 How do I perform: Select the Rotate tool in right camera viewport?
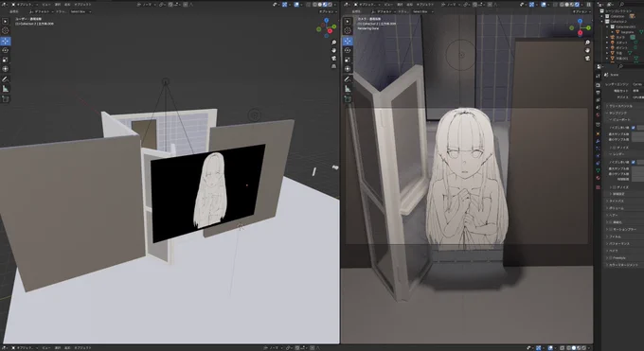(x=348, y=50)
